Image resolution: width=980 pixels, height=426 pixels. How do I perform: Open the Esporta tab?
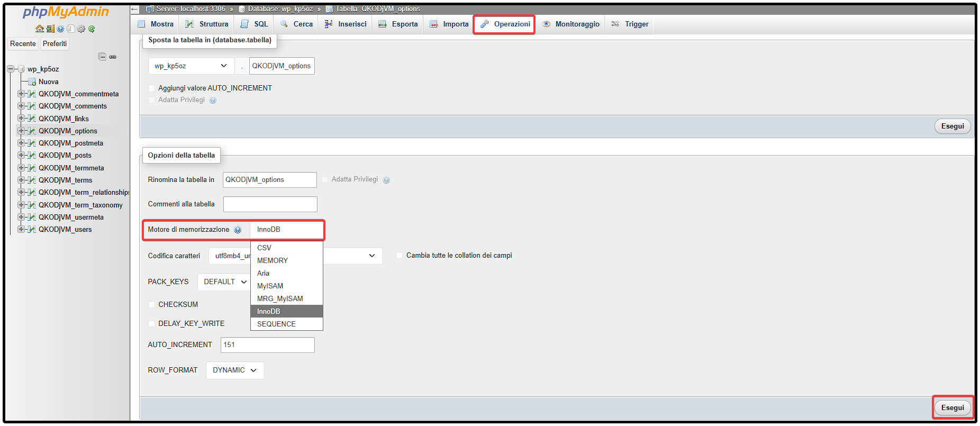point(398,24)
